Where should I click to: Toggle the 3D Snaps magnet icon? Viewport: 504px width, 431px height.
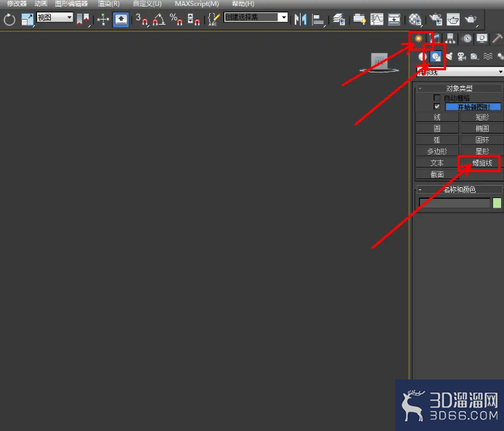142,20
